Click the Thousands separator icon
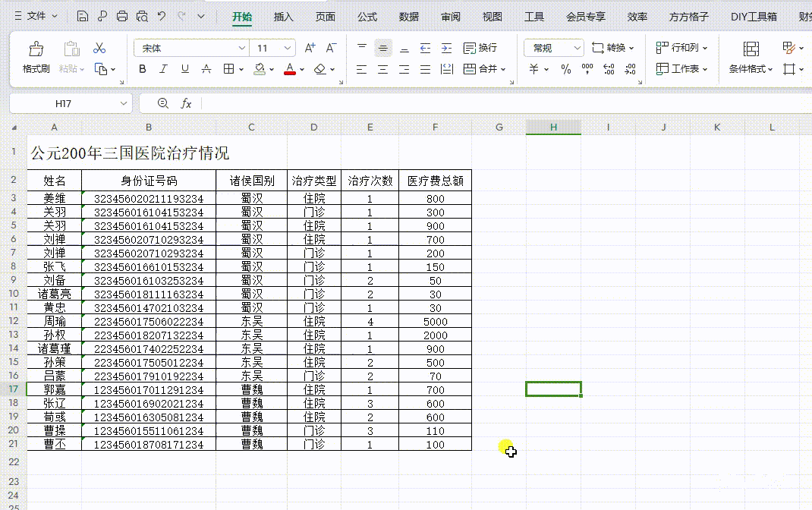This screenshot has height=510, width=812. click(587, 69)
